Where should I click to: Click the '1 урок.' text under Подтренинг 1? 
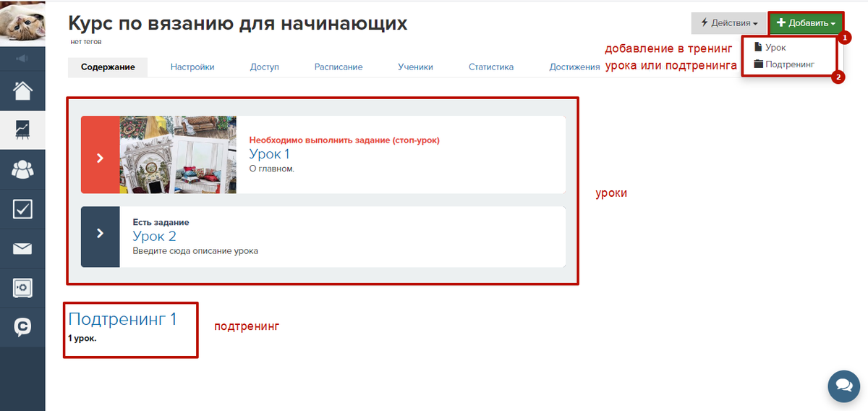coord(82,338)
